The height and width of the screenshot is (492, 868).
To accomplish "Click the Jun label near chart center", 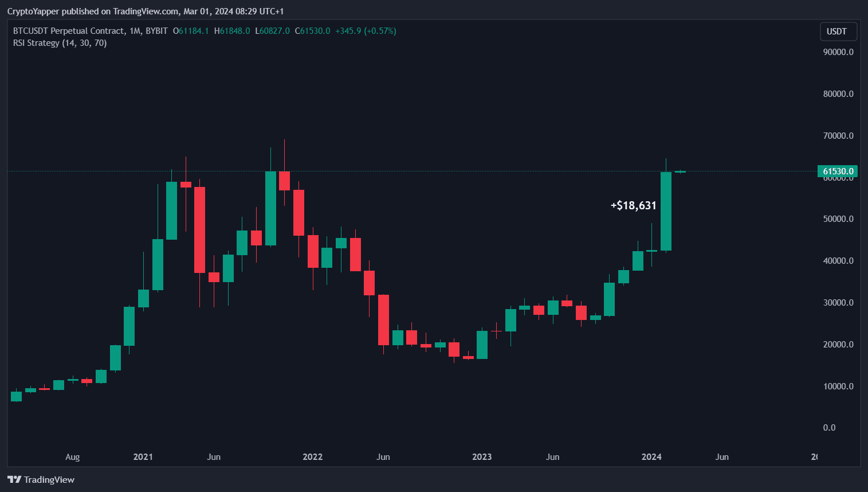I will pos(383,457).
